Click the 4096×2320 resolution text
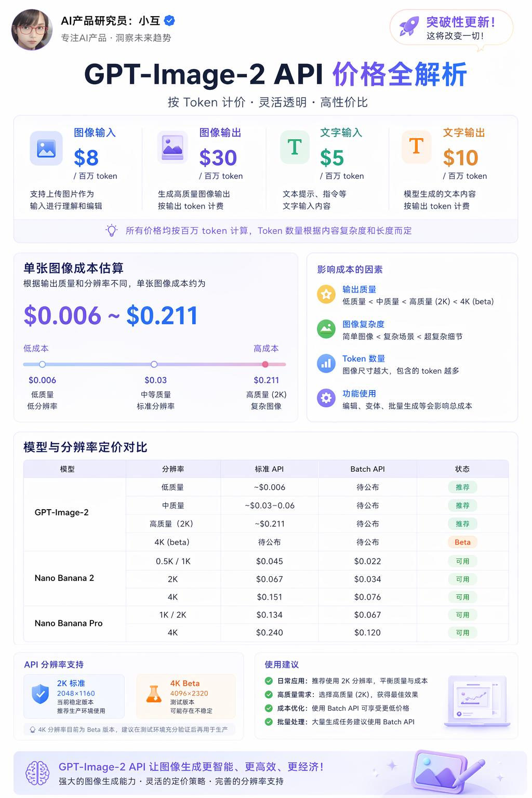 tap(189, 694)
